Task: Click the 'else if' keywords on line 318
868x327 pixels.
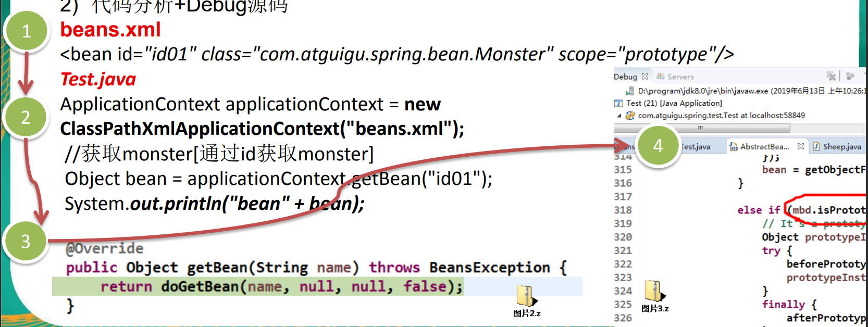Action: (x=759, y=210)
